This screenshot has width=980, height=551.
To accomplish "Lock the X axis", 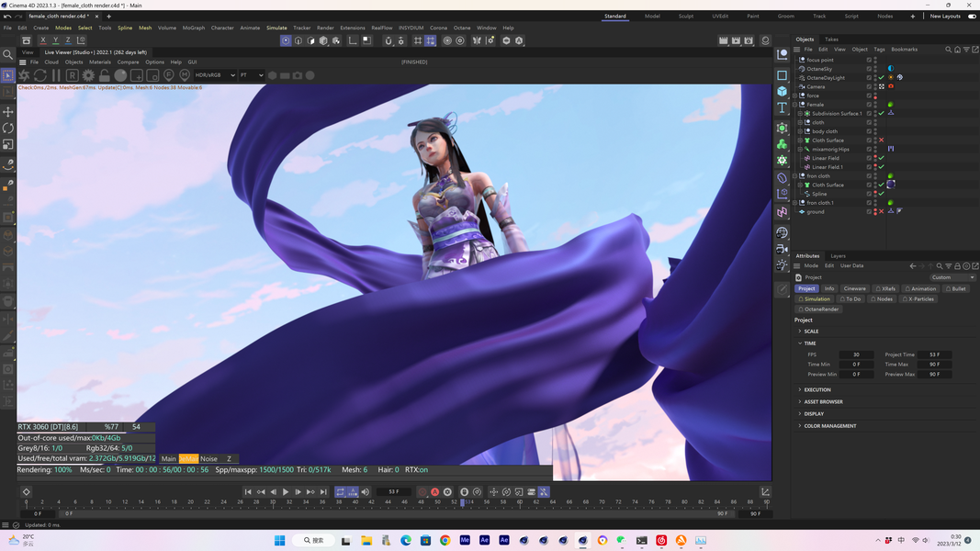I will (43, 40).
